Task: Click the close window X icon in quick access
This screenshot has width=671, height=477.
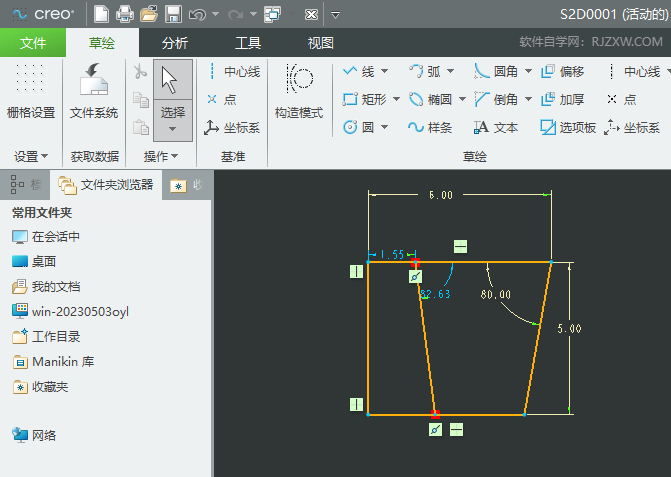Action: [x=311, y=15]
